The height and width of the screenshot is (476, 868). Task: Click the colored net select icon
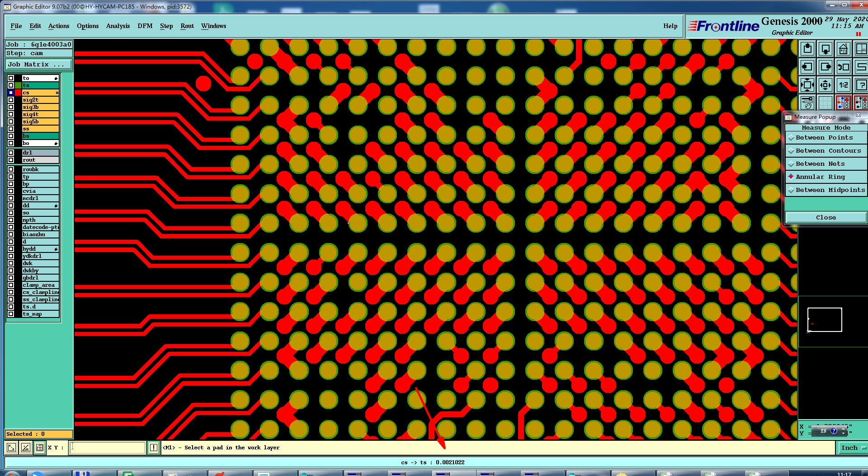click(x=843, y=103)
